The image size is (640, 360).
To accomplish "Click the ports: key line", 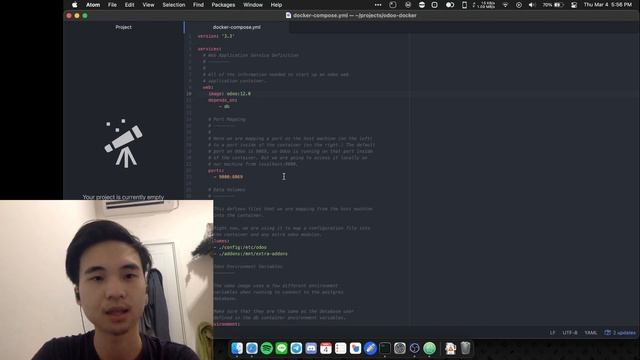I will [x=216, y=171].
